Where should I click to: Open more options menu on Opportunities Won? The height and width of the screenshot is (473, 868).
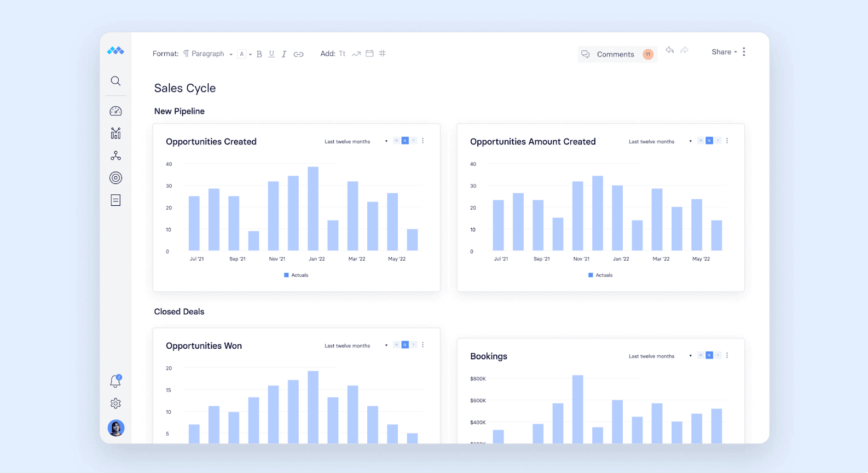pos(423,345)
